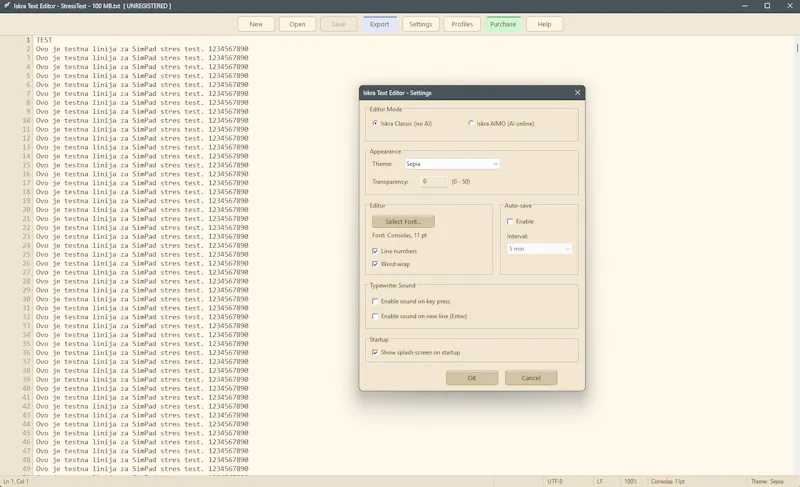Click Ln 1, Col 1 status entry

click(16, 481)
